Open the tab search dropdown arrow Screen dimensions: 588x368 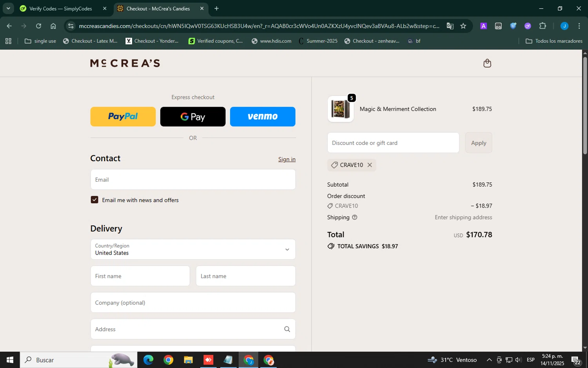(x=8, y=9)
